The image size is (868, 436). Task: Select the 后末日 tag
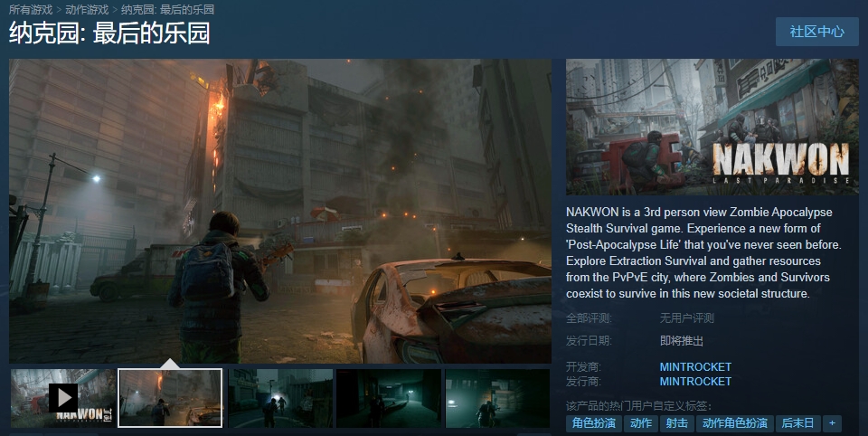coord(797,423)
